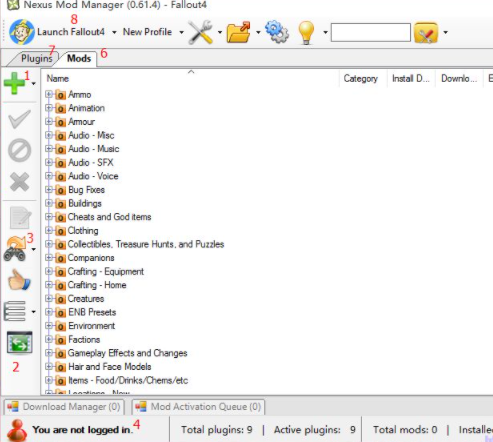Screen dimensions: 493x442
Task: Select 'Items - Food/Drinks/Chems/etc' row
Action: (x=128, y=380)
